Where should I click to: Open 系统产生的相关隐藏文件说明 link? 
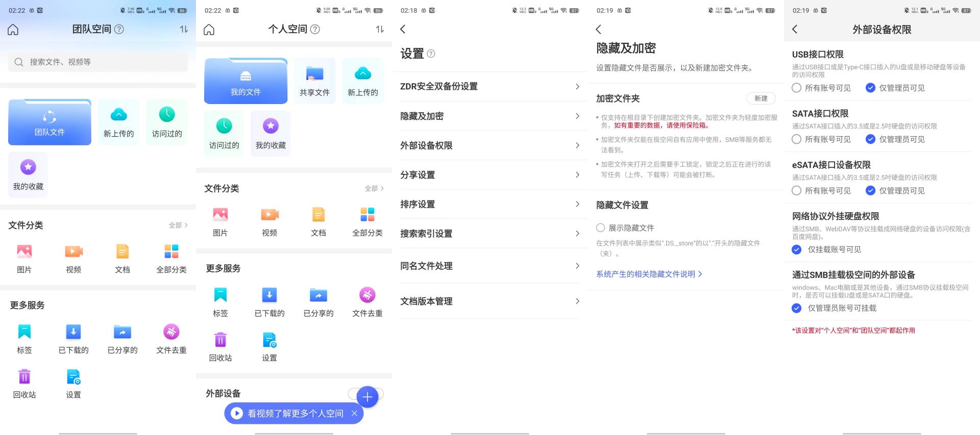point(649,274)
